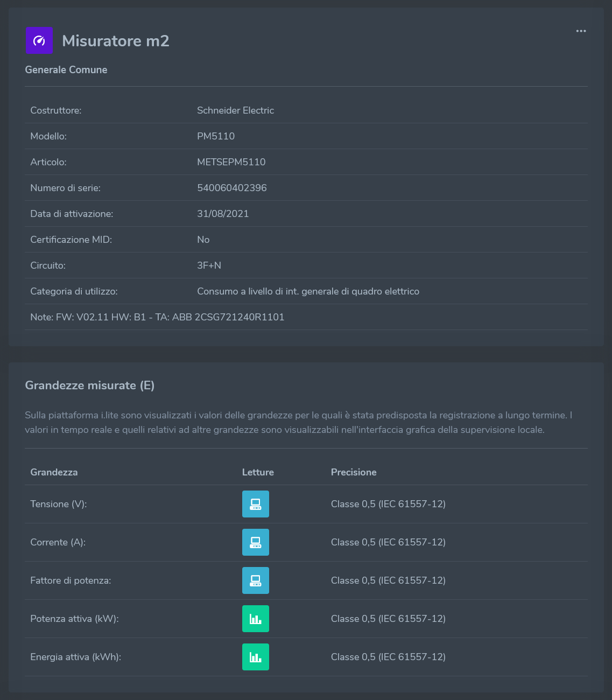The width and height of the screenshot is (612, 700).
Task: Select the Generale Comune subtitle
Action: 66,70
